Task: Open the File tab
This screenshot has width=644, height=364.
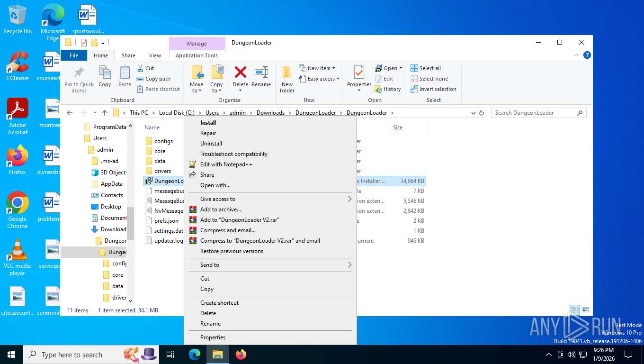Action: [x=74, y=55]
